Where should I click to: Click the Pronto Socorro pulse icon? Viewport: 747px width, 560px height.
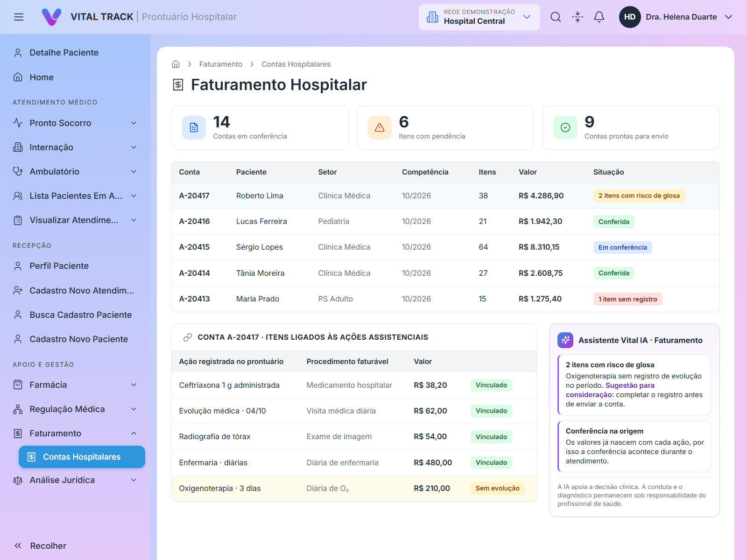pos(18,123)
